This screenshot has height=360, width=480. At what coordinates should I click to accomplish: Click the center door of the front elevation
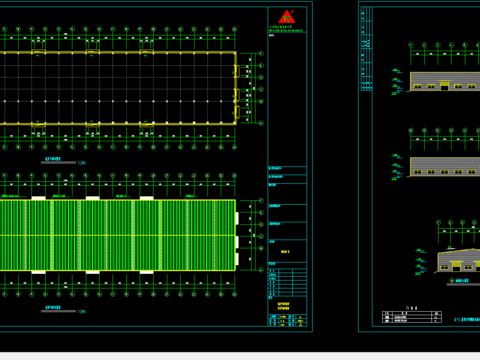pos(444,86)
